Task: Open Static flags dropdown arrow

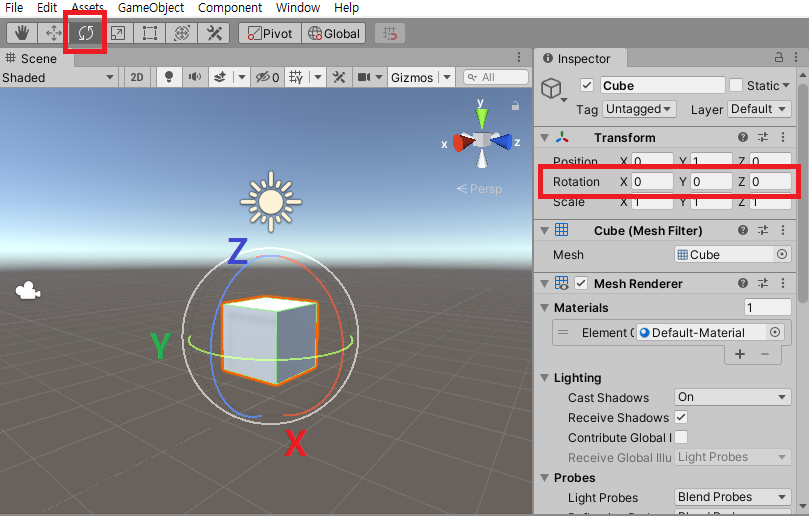Action: coord(786,85)
